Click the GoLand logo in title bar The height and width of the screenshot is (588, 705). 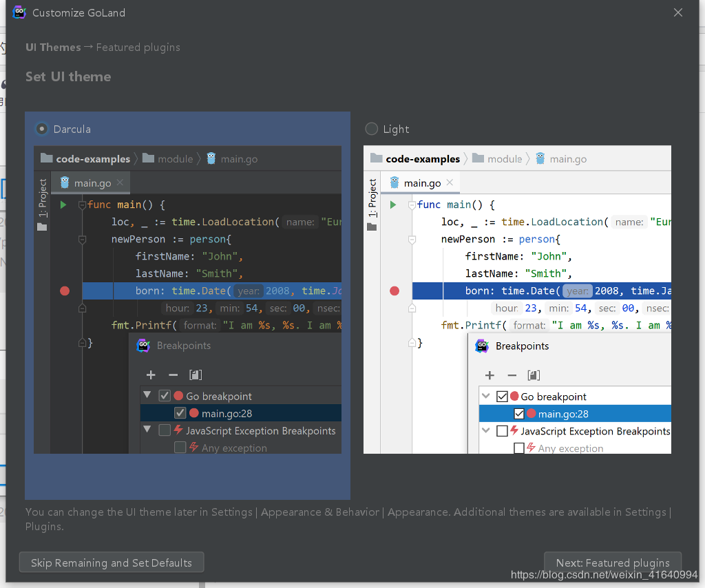tap(19, 12)
